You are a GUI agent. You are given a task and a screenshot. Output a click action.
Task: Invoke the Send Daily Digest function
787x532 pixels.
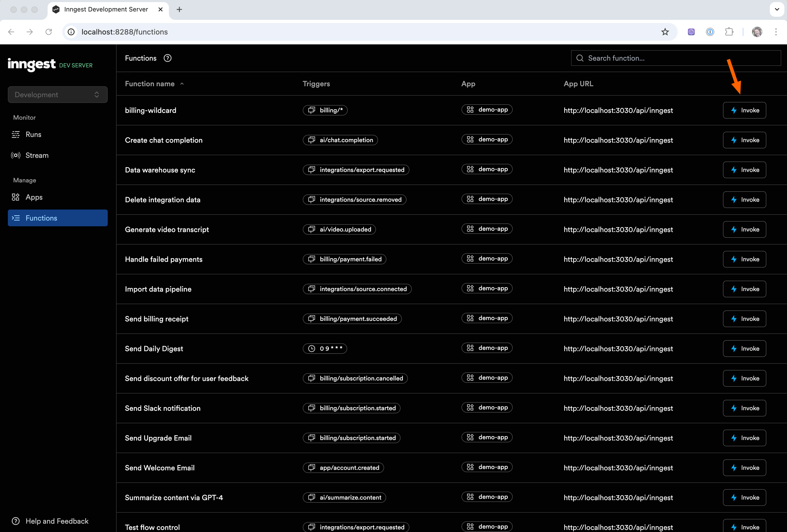[744, 349]
